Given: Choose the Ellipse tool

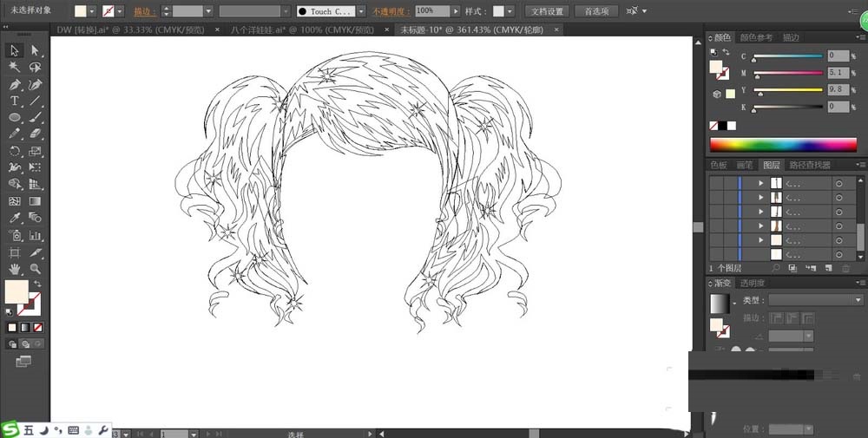Looking at the screenshot, I should [x=15, y=117].
